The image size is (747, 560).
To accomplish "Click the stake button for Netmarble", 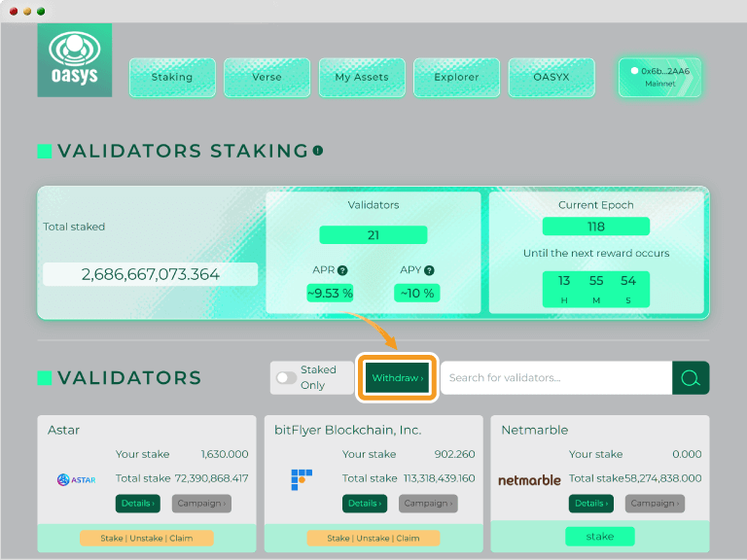I will (x=600, y=537).
